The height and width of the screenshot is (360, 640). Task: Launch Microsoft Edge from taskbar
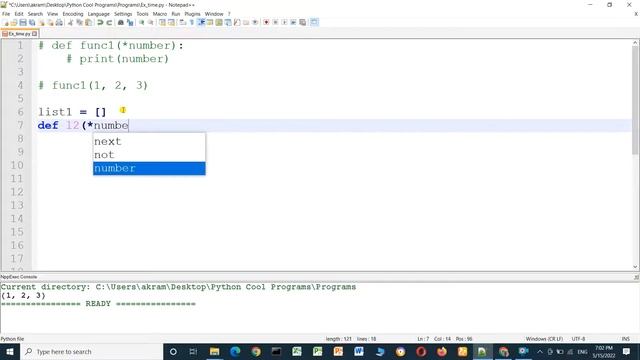coord(235,351)
